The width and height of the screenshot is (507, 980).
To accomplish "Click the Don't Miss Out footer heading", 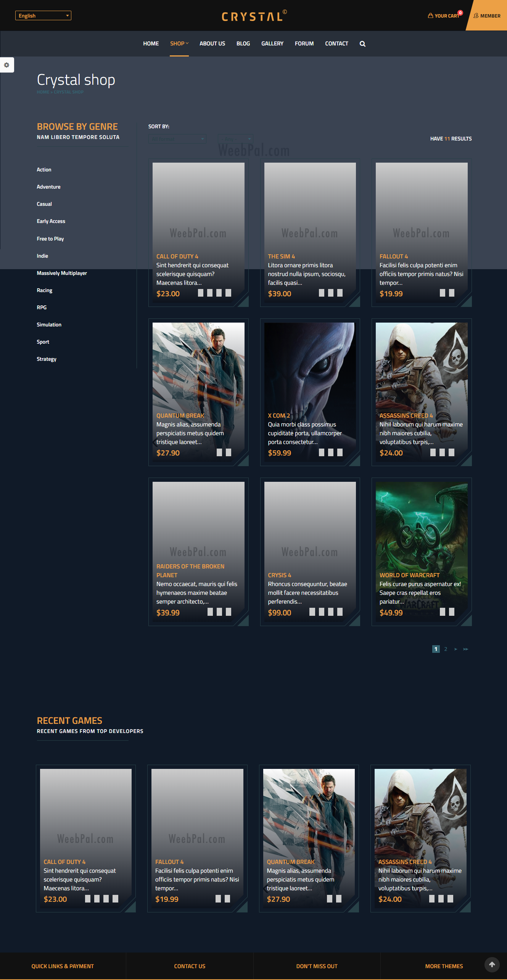I will coord(317,966).
